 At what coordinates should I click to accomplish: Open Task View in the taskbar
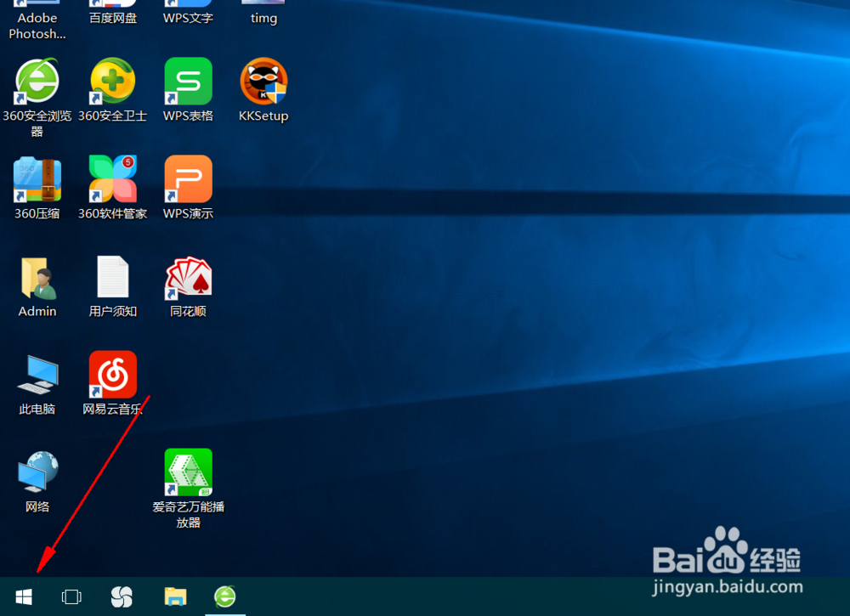(x=71, y=597)
